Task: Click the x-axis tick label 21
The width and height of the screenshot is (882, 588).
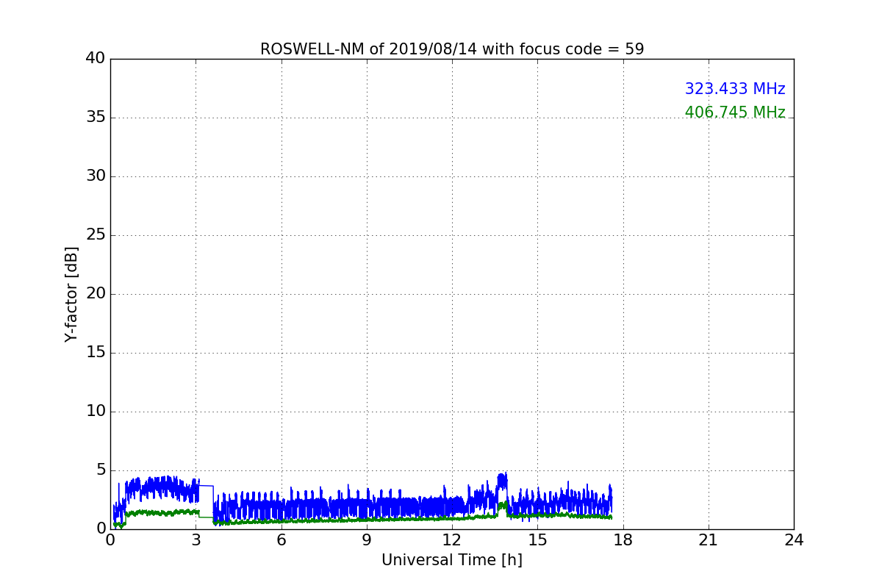Action: pos(709,540)
